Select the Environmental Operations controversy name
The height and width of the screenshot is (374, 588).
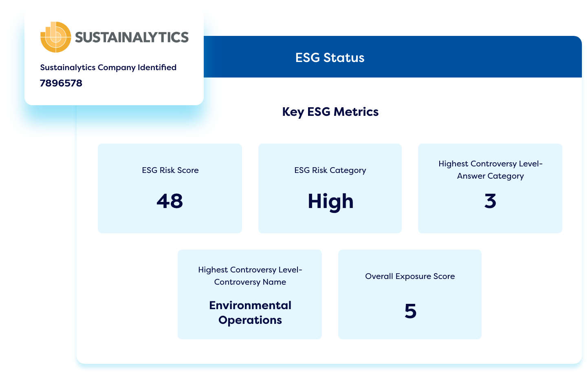coord(250,313)
